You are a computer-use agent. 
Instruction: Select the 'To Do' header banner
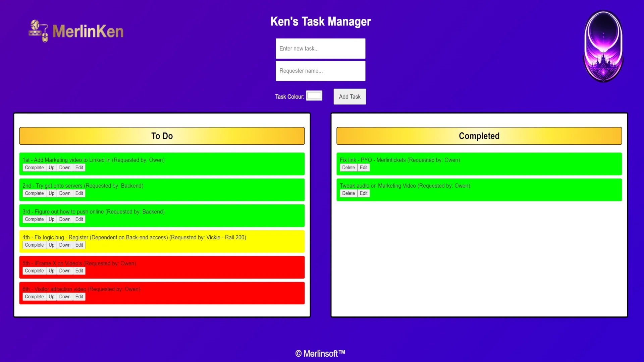click(162, 136)
